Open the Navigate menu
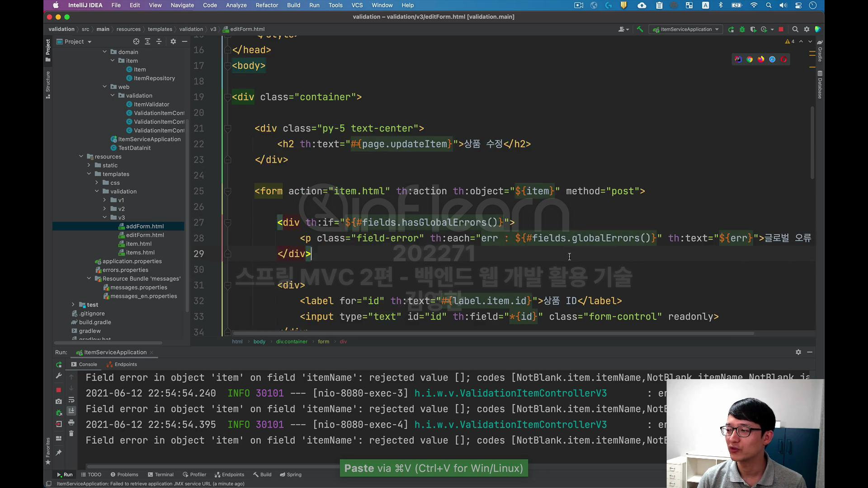Viewport: 868px width, 488px height. click(x=182, y=5)
